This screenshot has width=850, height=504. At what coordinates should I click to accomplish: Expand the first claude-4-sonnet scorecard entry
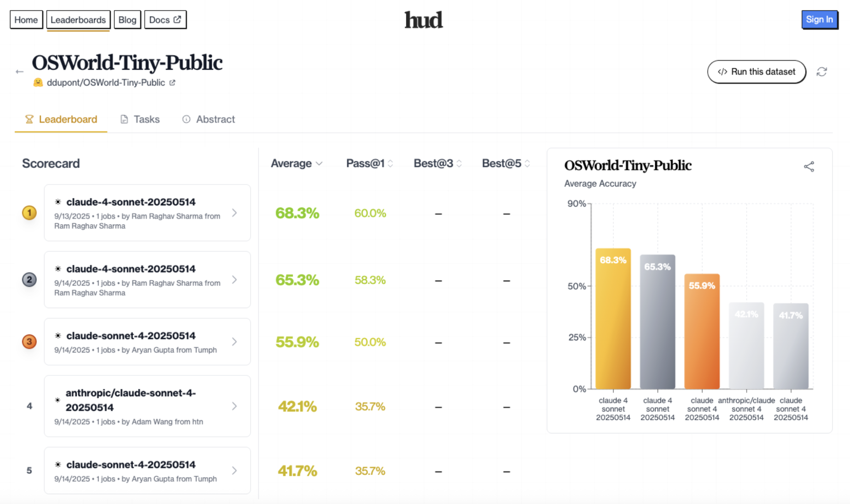[234, 212]
